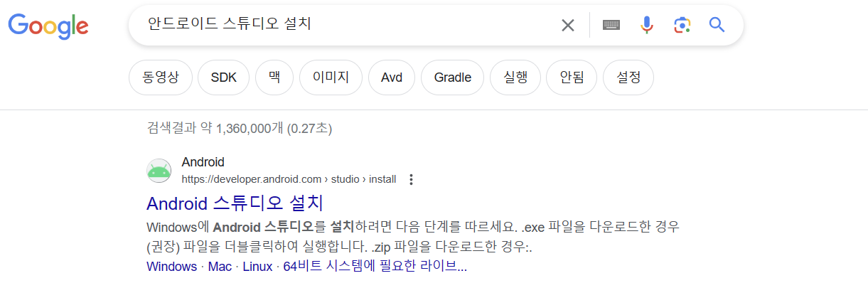Open three-dot menu beside Android result URL
The width and height of the screenshot is (868, 288).
coord(411,179)
